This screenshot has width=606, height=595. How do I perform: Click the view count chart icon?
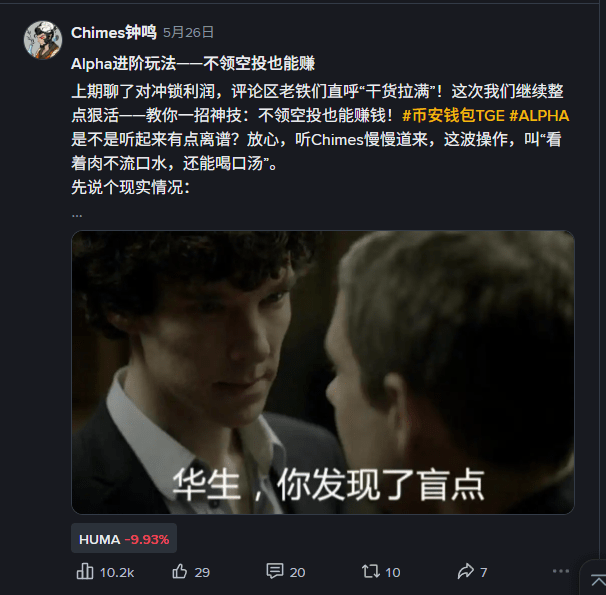(x=85, y=571)
